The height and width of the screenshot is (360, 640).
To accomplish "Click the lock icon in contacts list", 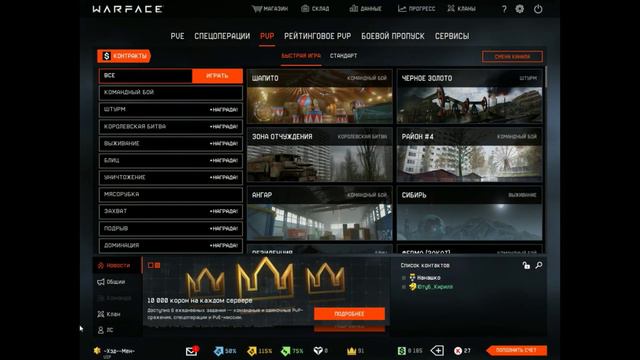I will coord(526,265).
